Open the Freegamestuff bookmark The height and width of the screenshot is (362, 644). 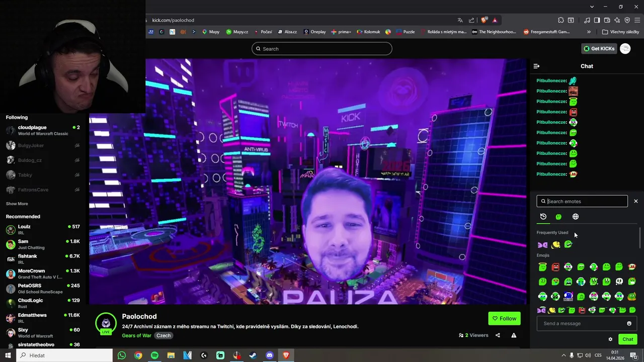pyautogui.click(x=547, y=32)
